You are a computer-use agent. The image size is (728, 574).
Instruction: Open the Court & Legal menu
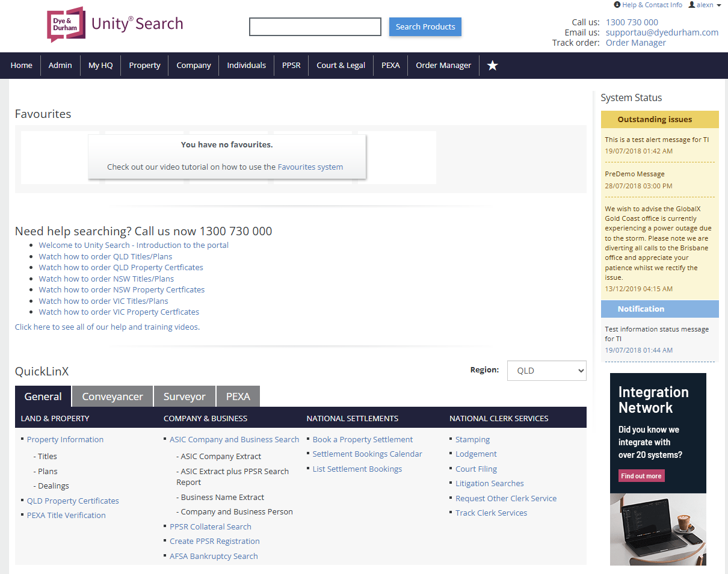(x=341, y=65)
